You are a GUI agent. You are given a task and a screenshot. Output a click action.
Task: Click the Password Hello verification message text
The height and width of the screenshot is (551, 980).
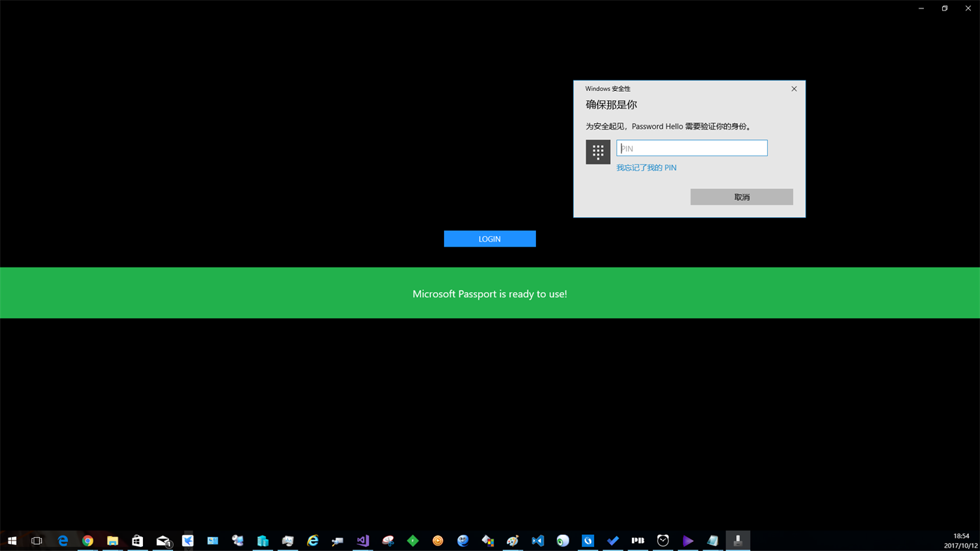[669, 127]
